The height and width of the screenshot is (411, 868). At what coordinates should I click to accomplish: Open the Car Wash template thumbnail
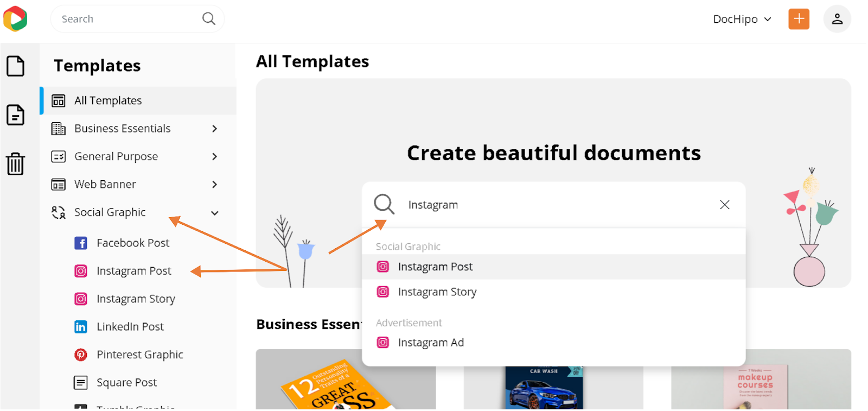click(x=553, y=388)
